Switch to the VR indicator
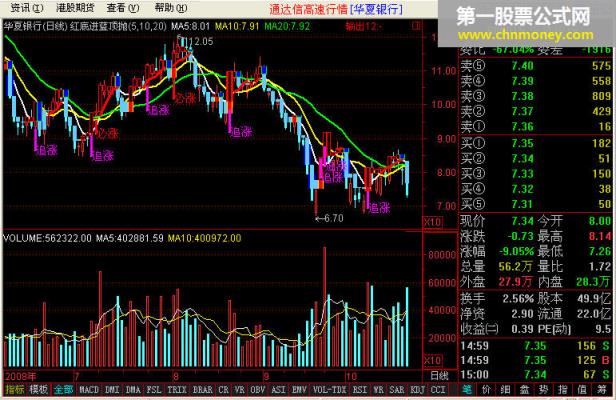Image resolution: width=616 pixels, height=400 pixels. point(240,389)
